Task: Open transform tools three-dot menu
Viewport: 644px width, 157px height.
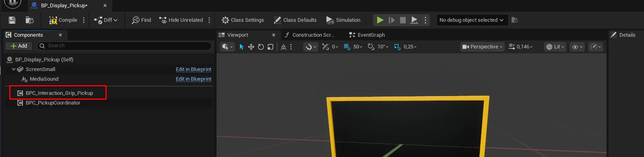Action: coord(291,47)
